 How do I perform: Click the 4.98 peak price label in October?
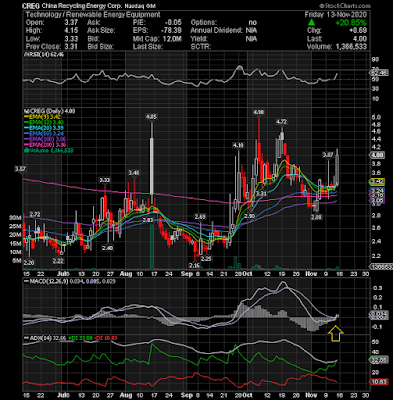click(259, 112)
